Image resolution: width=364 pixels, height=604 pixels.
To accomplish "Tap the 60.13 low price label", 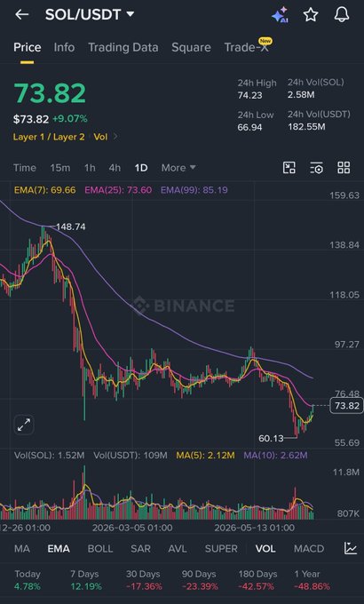I will (x=271, y=438).
